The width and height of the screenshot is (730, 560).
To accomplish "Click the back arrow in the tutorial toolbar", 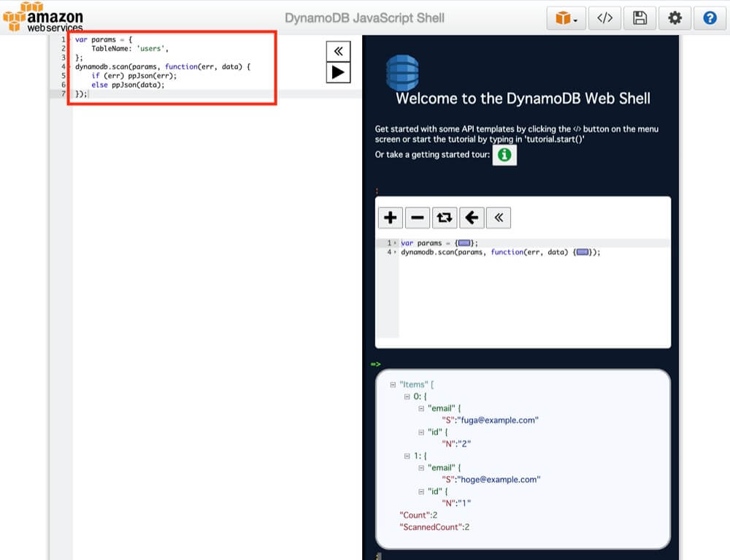I will point(473,217).
